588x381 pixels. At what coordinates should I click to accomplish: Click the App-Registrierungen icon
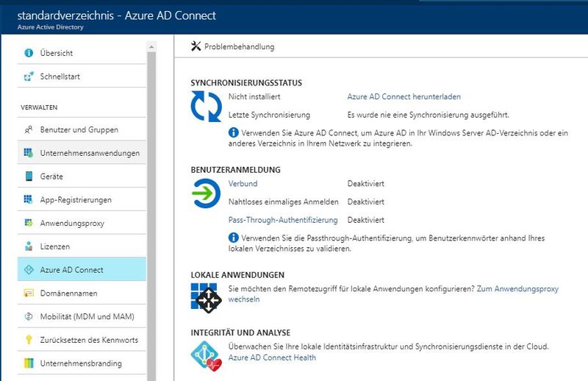click(29, 199)
